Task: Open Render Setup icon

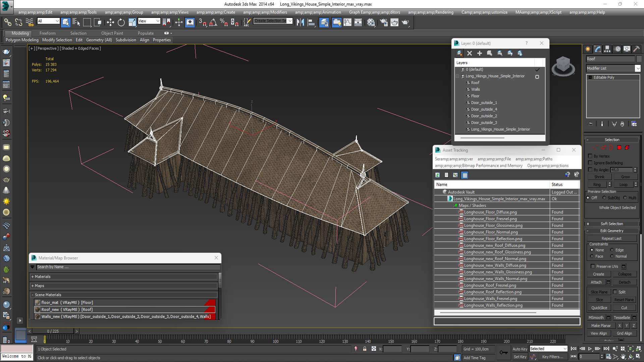Action: click(383, 22)
